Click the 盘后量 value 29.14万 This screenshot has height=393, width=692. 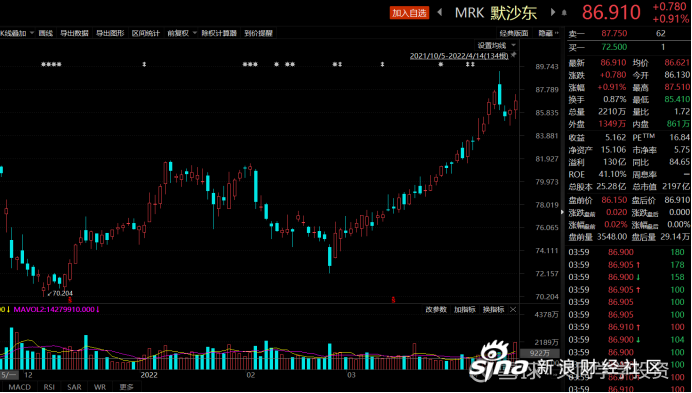pyautogui.click(x=675, y=237)
